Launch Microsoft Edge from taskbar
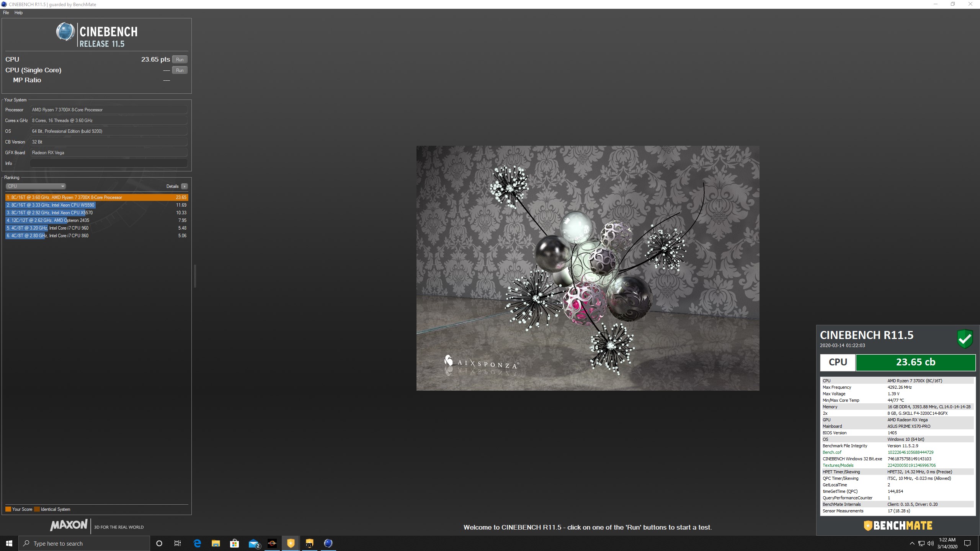The image size is (980, 551). click(197, 543)
